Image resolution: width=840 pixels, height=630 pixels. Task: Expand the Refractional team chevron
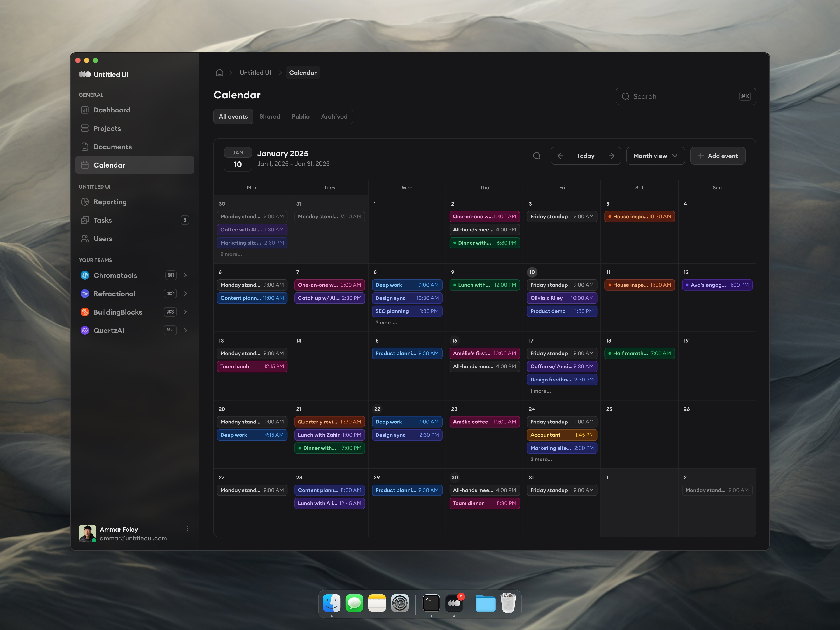click(185, 294)
